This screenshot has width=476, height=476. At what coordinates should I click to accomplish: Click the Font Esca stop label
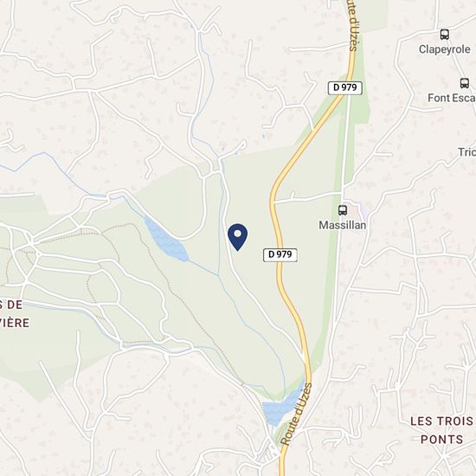[452, 98]
